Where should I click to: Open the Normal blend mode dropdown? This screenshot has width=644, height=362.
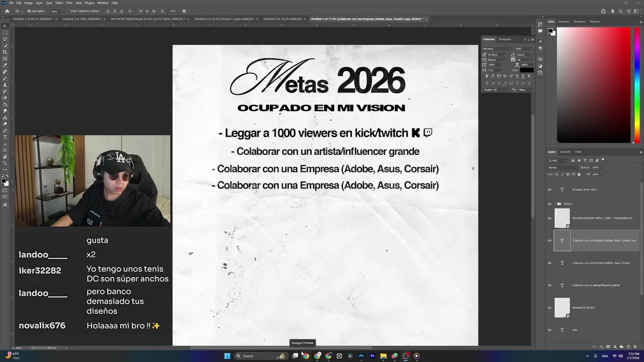tap(562, 167)
